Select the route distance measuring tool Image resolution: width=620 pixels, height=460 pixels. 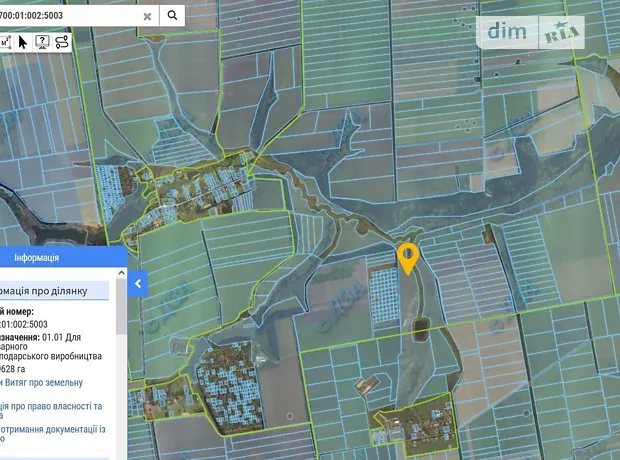coord(62,42)
